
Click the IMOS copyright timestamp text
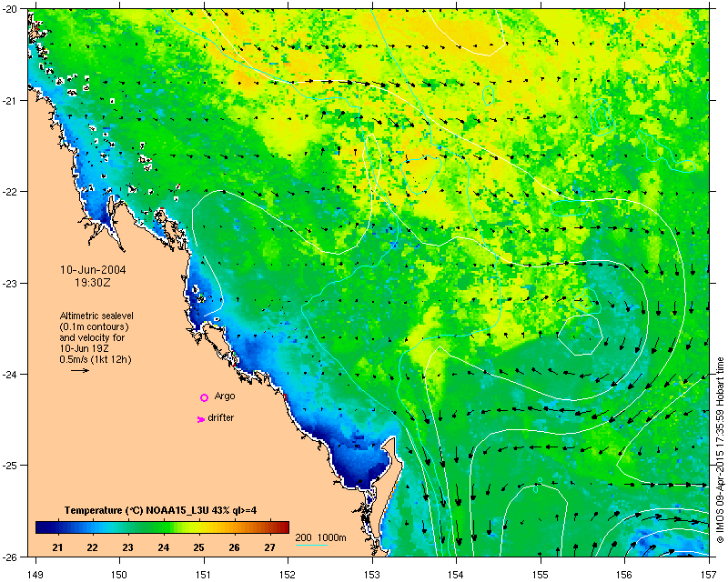coord(720,450)
